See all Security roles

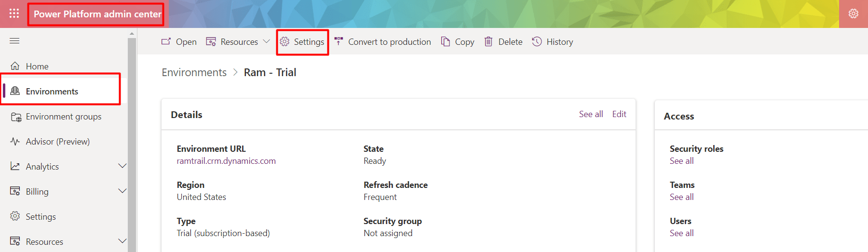coord(681,161)
